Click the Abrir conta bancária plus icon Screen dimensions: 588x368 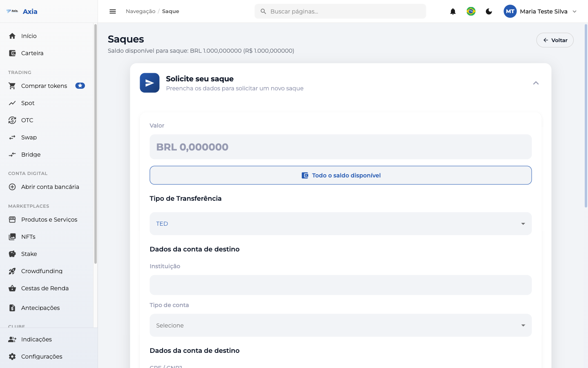(12, 187)
